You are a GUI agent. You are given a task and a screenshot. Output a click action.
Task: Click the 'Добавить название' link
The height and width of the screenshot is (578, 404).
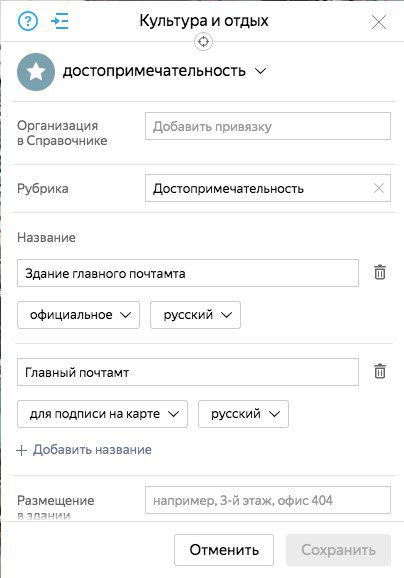[92, 450]
